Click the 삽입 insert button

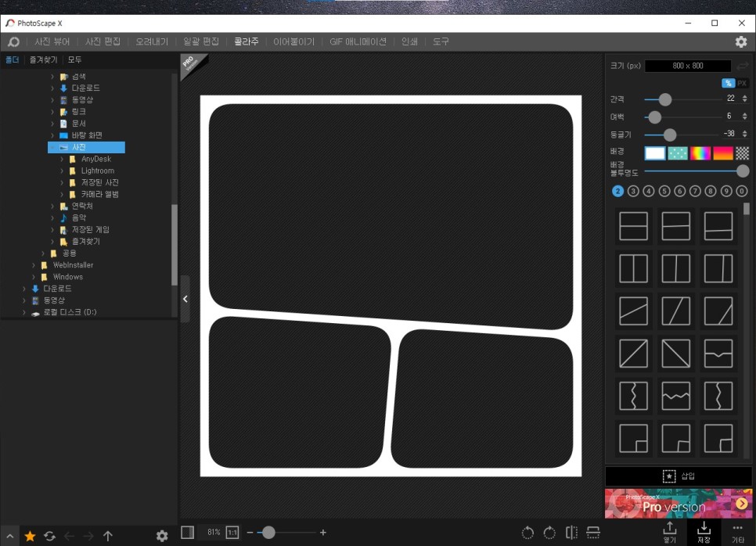pos(679,476)
